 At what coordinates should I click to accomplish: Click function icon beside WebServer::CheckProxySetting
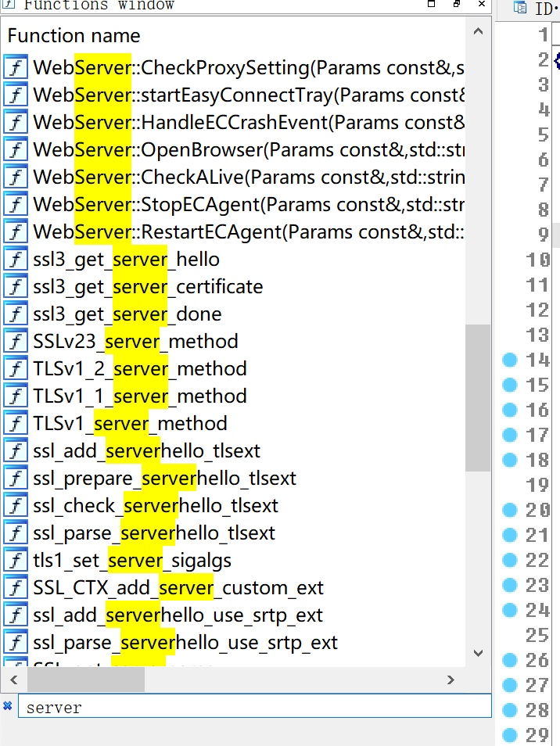16,66
